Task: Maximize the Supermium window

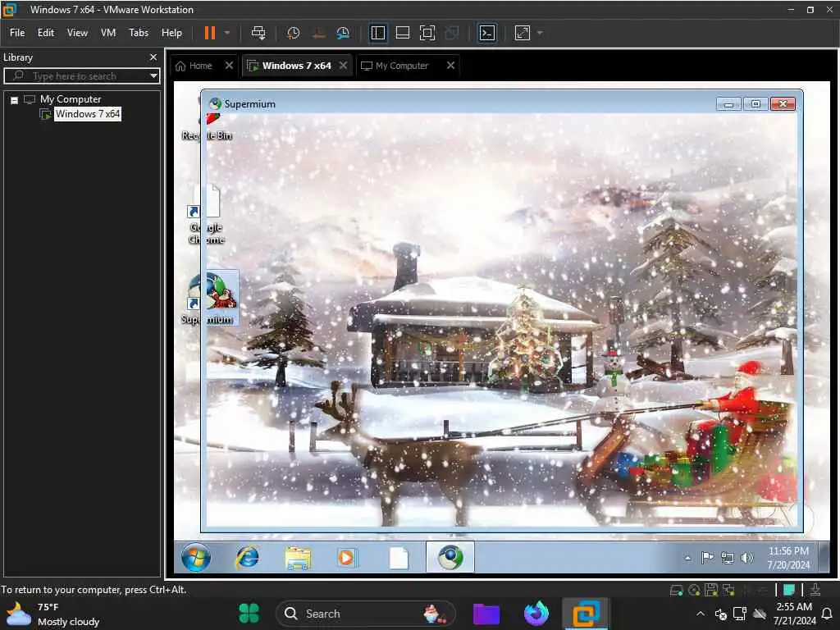Action: point(756,104)
